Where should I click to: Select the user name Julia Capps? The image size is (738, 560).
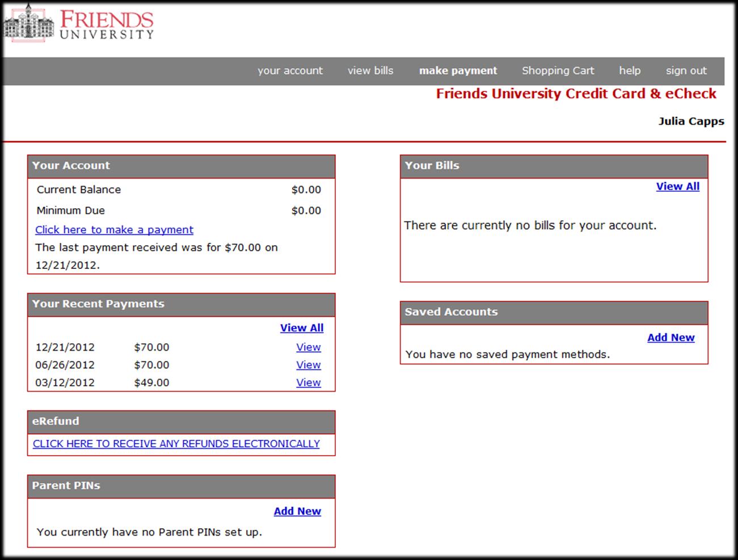691,121
